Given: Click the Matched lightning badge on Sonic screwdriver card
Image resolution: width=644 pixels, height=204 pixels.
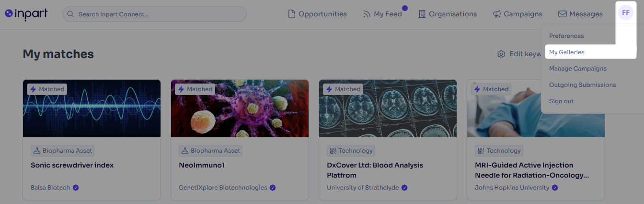Looking at the screenshot, I should [x=47, y=89].
